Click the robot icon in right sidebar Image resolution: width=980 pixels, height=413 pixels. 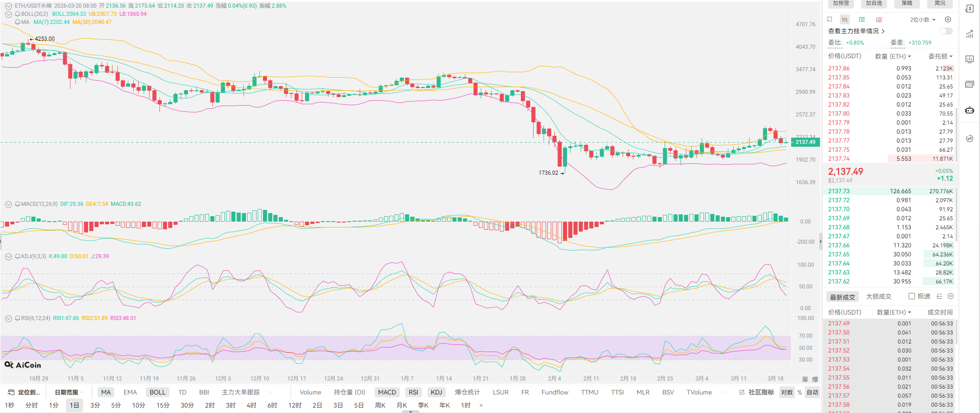[970, 110]
